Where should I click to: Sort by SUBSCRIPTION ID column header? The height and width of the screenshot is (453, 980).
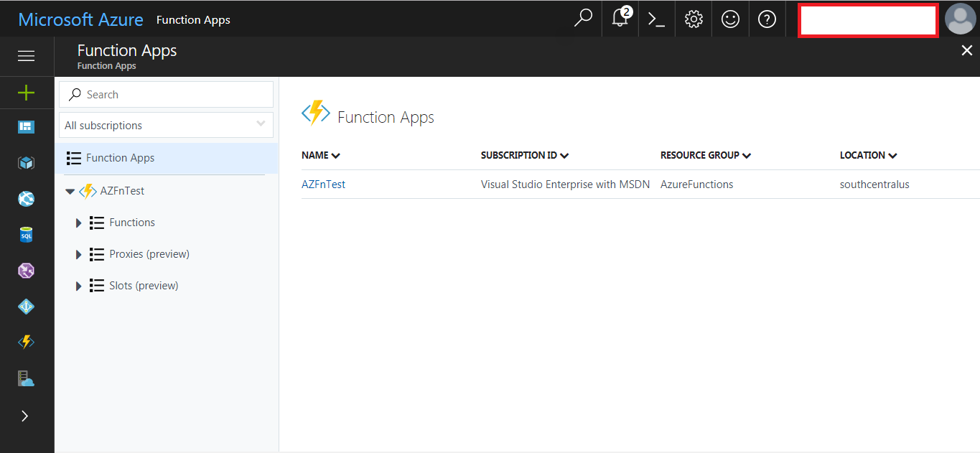(525, 155)
